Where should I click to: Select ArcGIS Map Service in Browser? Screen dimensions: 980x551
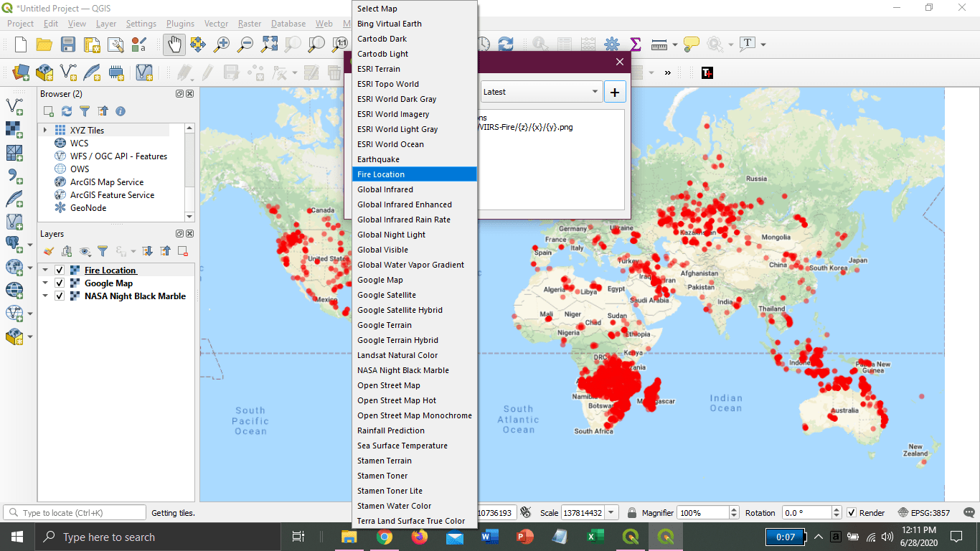(107, 182)
